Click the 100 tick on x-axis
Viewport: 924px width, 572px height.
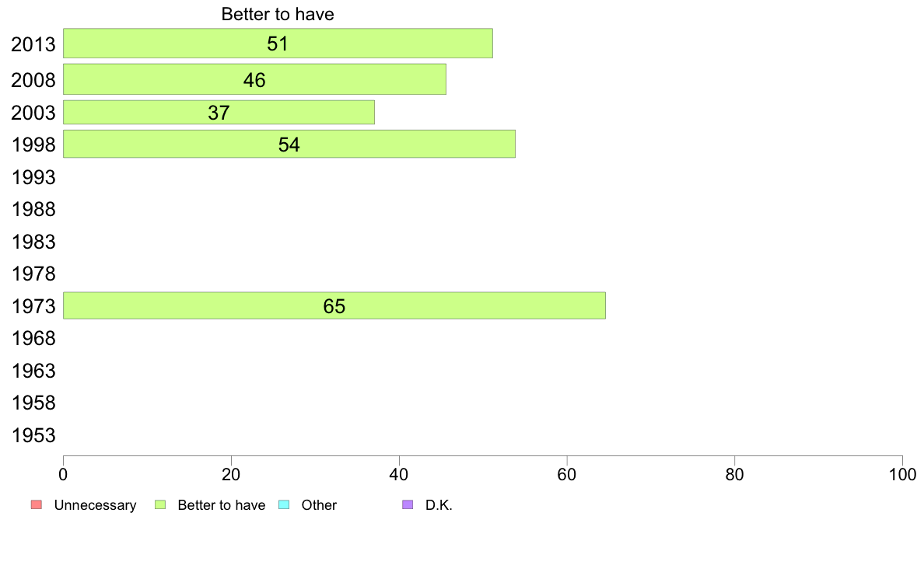pyautogui.click(x=902, y=475)
